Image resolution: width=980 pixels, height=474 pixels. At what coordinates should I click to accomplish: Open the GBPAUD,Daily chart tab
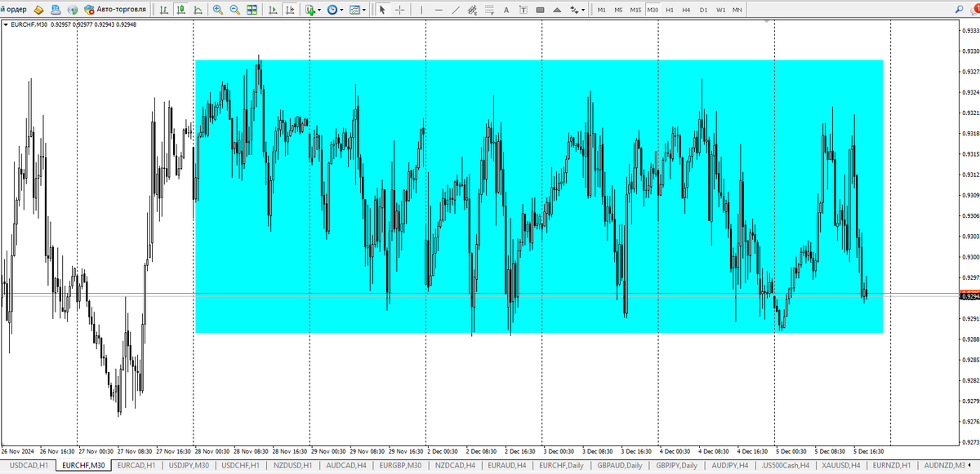(621, 465)
